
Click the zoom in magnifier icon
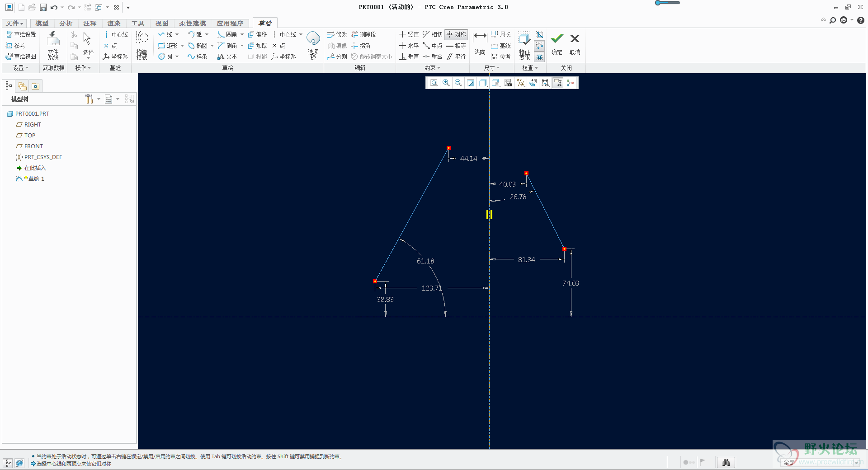tap(446, 83)
